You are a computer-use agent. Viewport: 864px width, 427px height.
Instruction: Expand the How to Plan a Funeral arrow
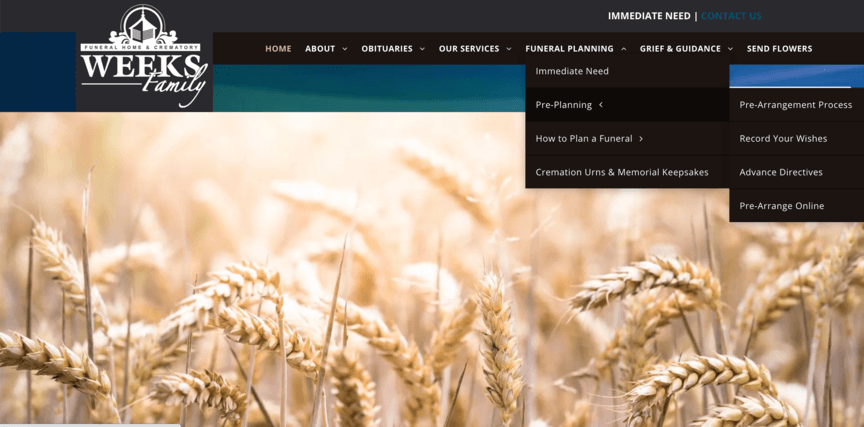(x=641, y=138)
